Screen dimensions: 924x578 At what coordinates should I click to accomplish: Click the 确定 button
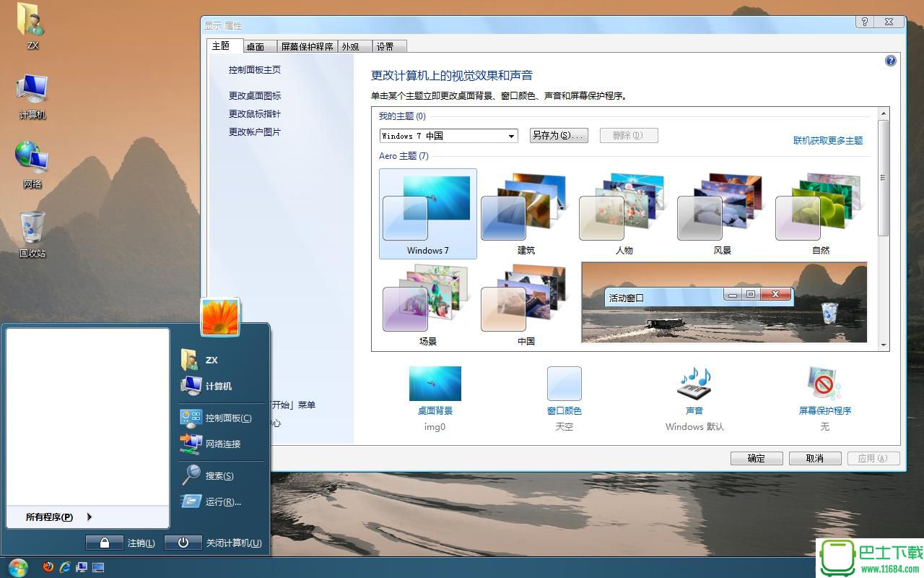[757, 458]
